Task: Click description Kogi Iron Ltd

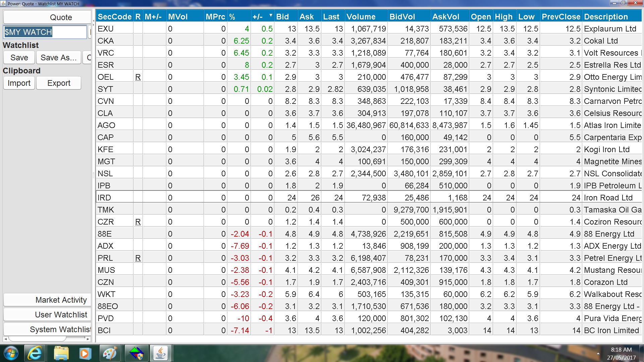Action: (607, 149)
